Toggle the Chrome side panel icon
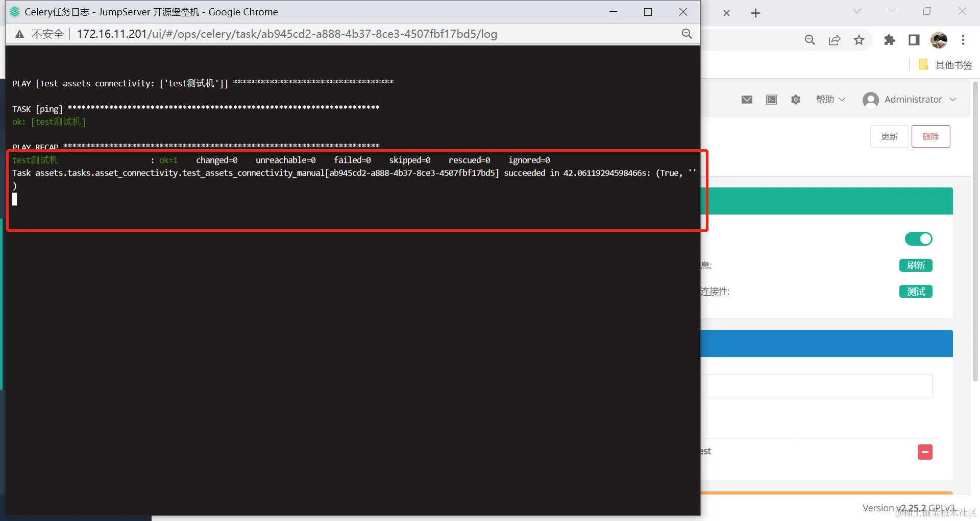Screen dimensions: 980x521 pyautogui.click(x=914, y=40)
